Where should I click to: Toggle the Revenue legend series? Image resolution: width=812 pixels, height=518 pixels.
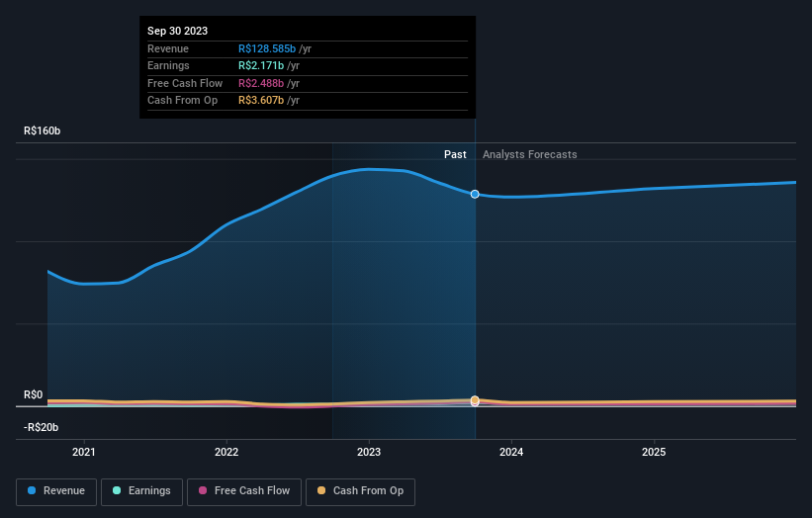click(x=56, y=491)
